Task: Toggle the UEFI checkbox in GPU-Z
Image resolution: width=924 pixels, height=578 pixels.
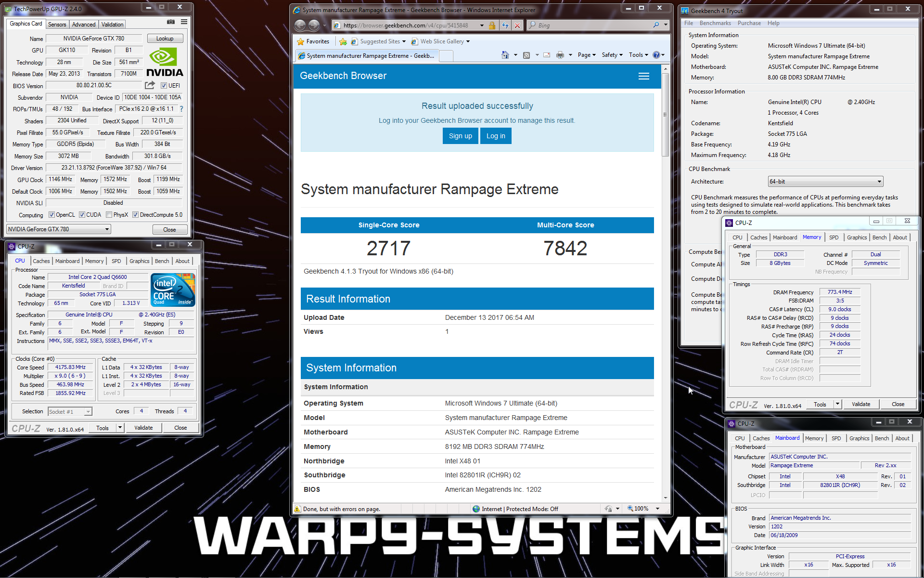Action: 164,86
